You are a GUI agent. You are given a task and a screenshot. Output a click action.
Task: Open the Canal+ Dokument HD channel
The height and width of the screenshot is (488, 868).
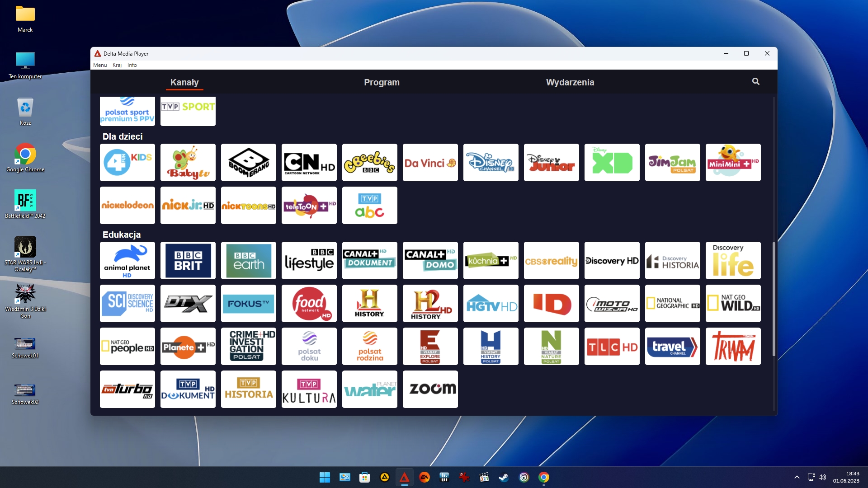click(370, 261)
